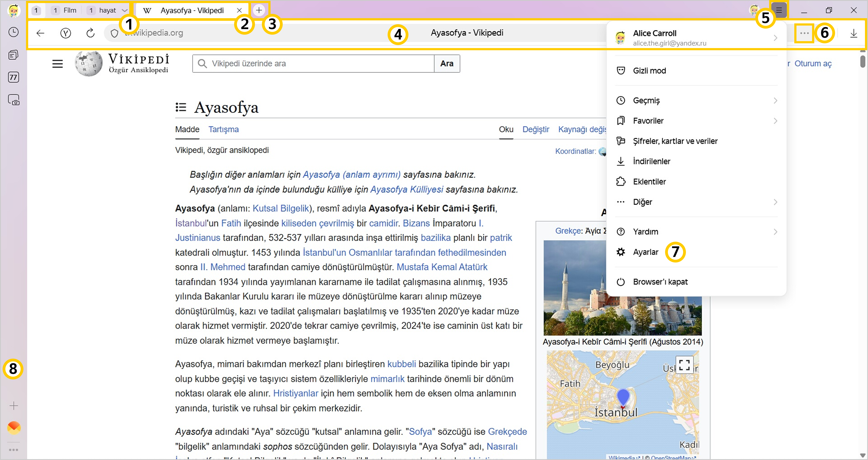Reload the page with the refresh icon
The width and height of the screenshot is (868, 460).
[x=90, y=33]
